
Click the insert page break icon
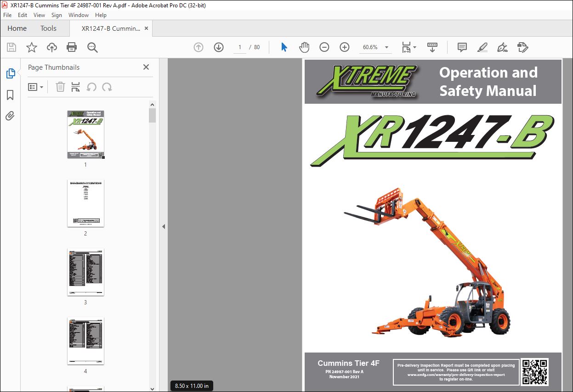(76, 87)
